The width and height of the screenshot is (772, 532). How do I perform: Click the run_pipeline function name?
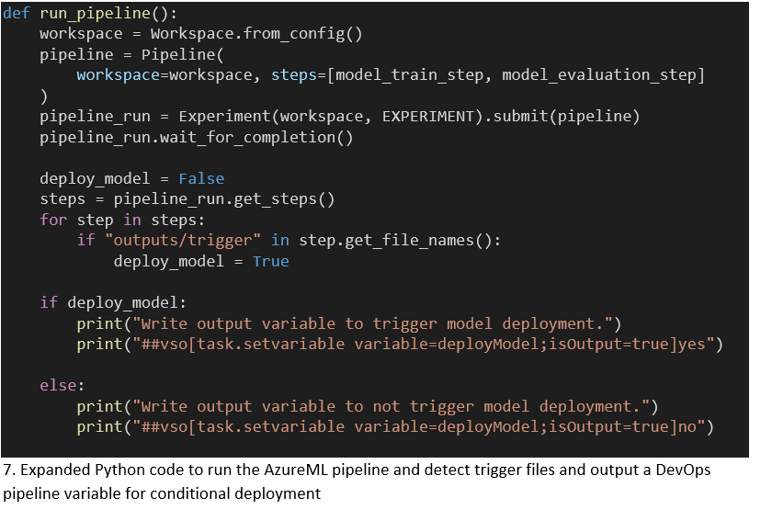[95, 13]
